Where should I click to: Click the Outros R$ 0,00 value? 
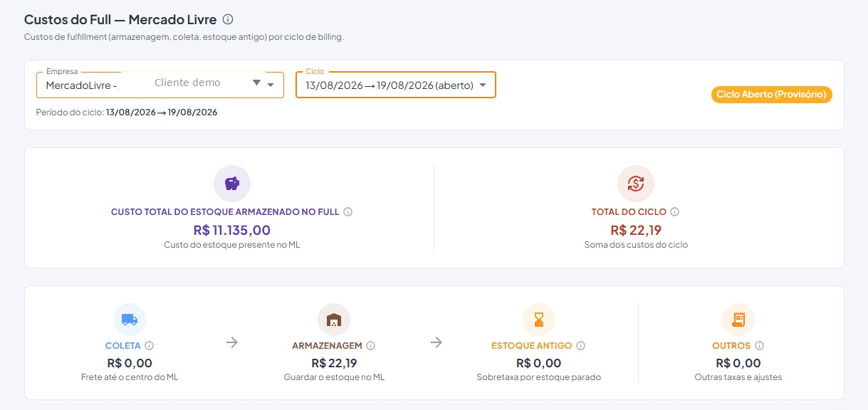pos(738,363)
